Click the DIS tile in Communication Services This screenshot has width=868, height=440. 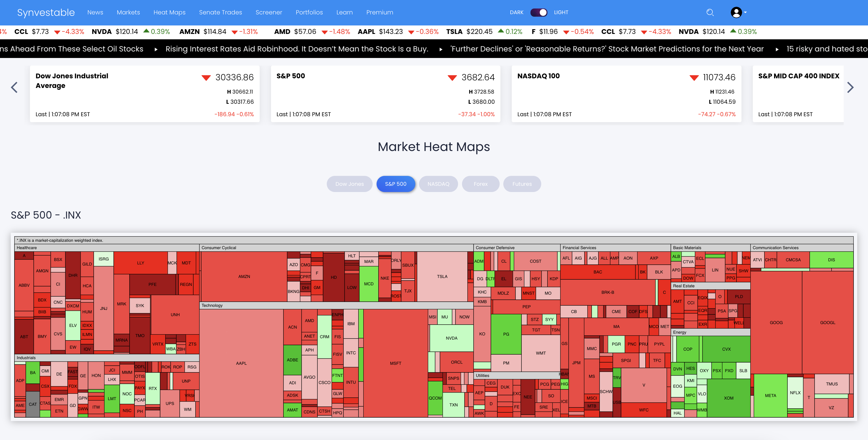point(831,260)
